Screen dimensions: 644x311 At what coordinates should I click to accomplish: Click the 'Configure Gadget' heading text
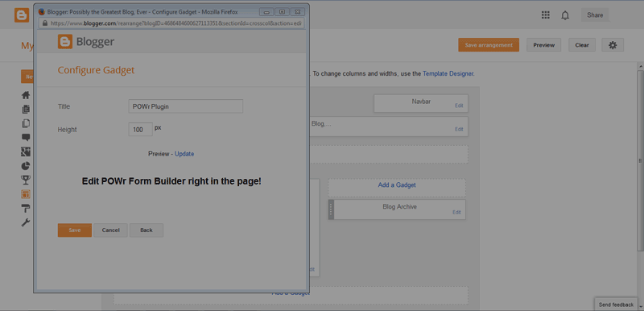pyautogui.click(x=96, y=70)
